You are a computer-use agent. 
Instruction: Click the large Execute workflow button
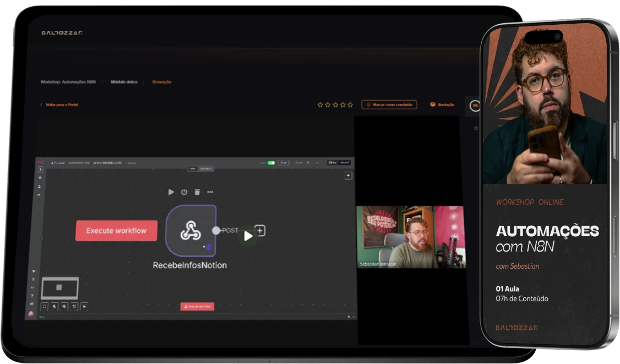(116, 231)
